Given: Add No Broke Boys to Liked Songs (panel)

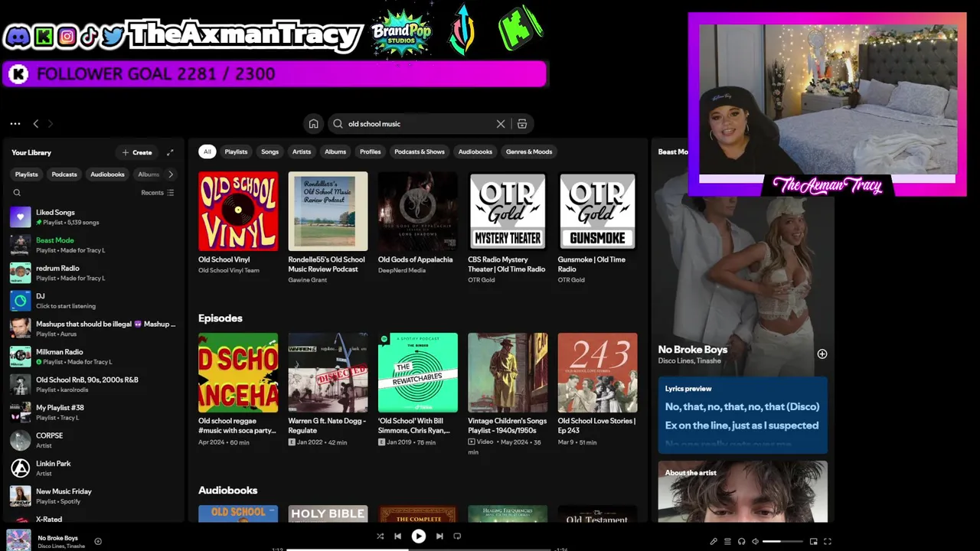Looking at the screenshot, I should click(822, 354).
